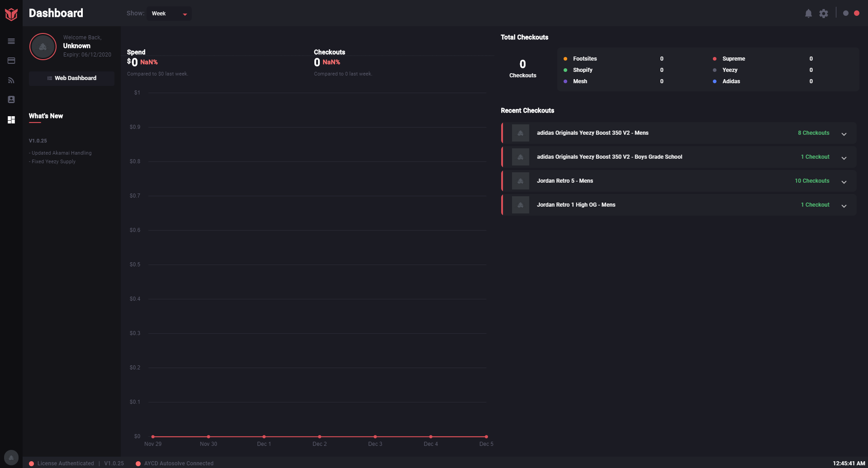Select the dashboard grid sidebar icon
This screenshot has width=868, height=468.
[x=11, y=120]
